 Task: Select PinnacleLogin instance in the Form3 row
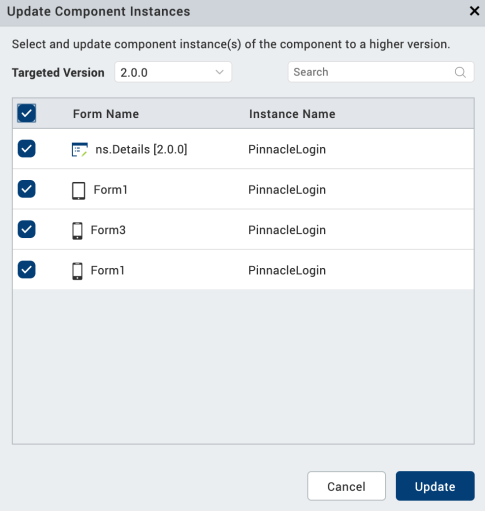[287, 230]
